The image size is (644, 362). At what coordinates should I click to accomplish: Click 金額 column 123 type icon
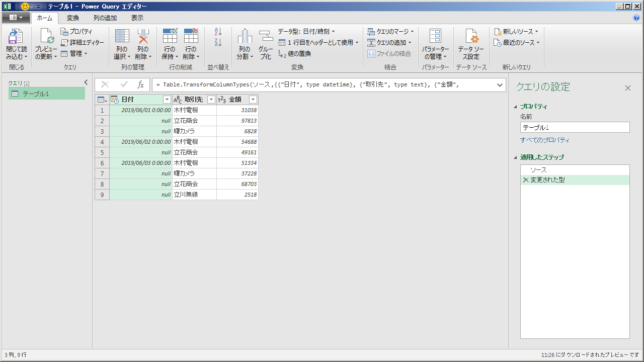point(222,100)
